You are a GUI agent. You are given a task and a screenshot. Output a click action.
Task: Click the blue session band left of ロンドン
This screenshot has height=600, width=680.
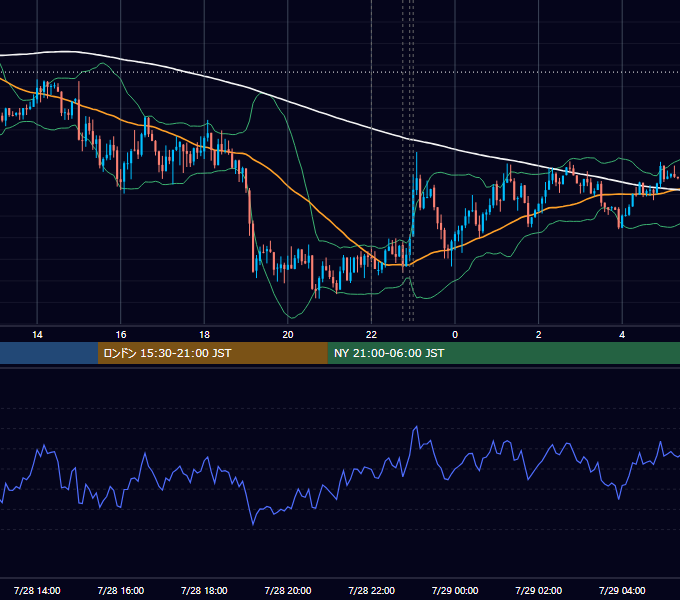49,353
